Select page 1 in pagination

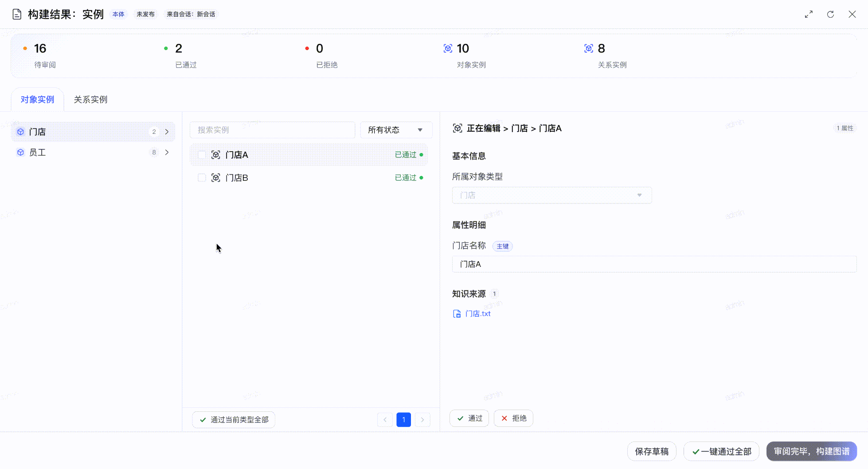tap(403, 420)
